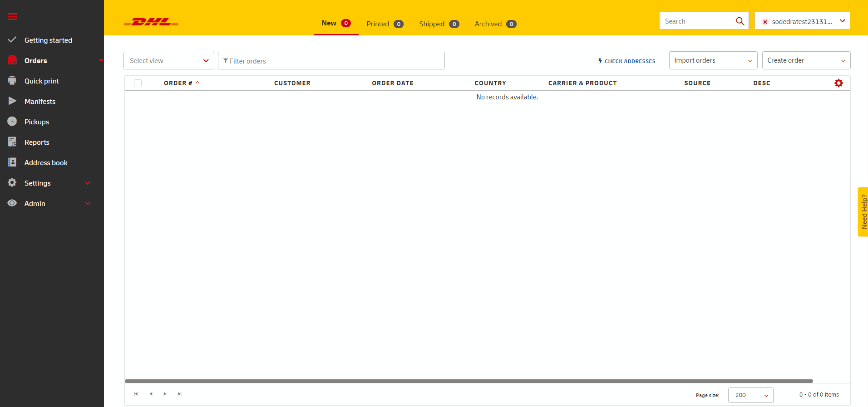Open Pickups in sidebar
This screenshot has width=868, height=407.
tap(37, 122)
